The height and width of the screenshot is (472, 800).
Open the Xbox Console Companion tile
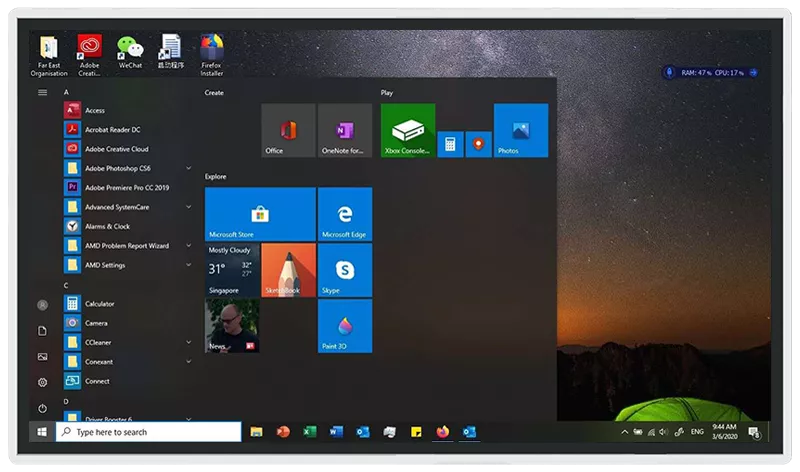407,131
